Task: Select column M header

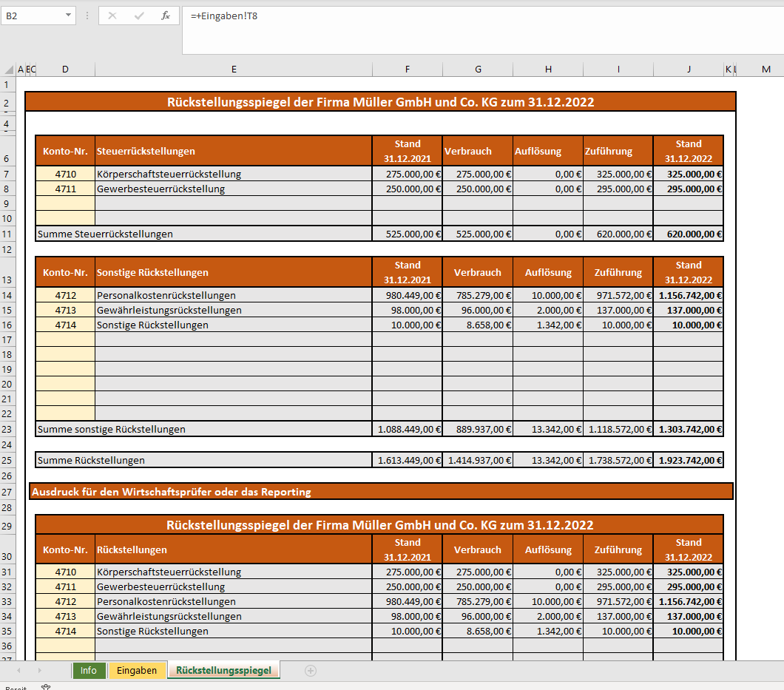Action: coord(766,70)
